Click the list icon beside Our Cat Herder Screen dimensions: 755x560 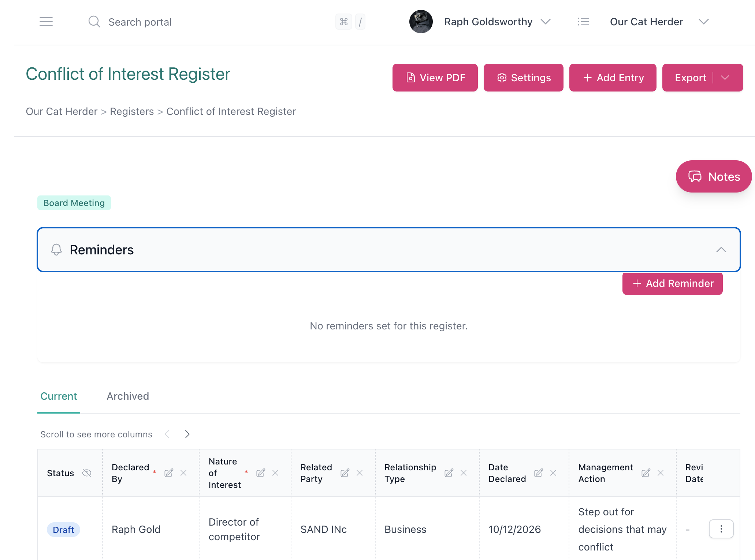tap(583, 22)
